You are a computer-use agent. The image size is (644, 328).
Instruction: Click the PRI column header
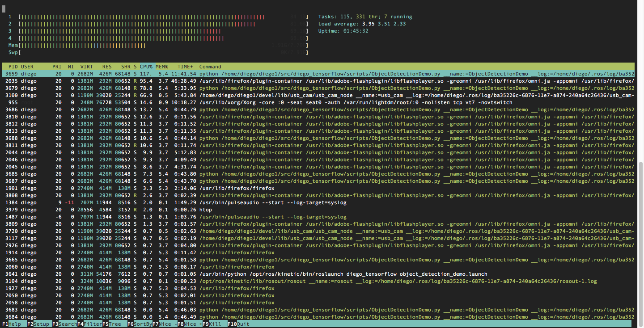tap(57, 67)
